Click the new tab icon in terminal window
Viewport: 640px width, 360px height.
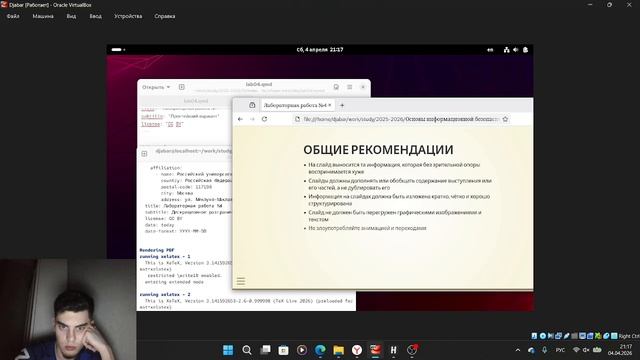coord(144,153)
